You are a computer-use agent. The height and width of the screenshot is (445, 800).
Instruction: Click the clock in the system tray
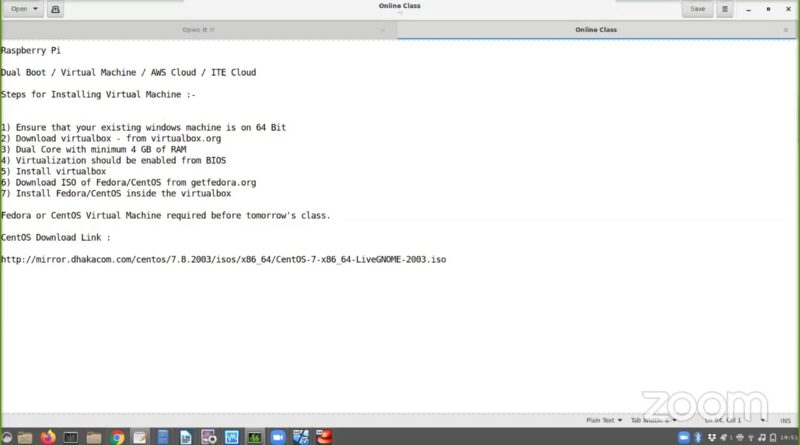coord(788,437)
